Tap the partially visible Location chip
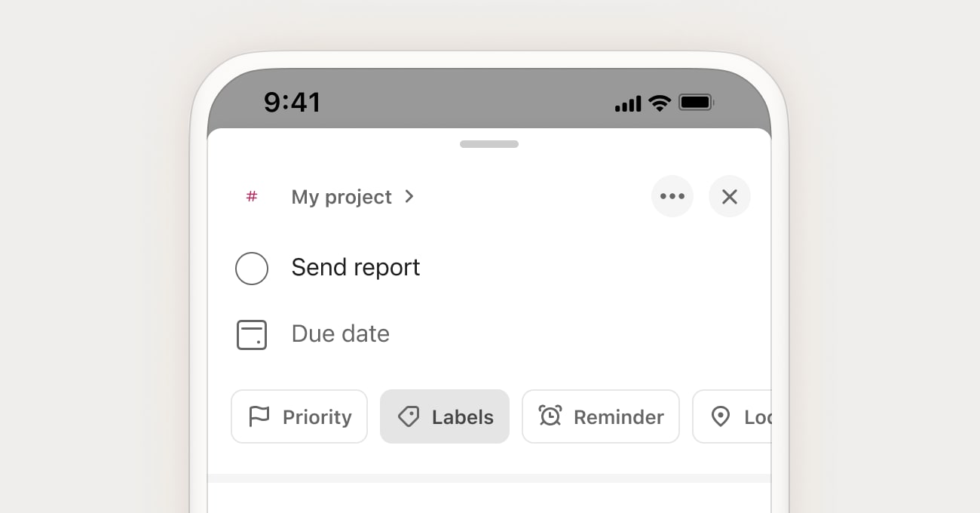 tap(732, 416)
